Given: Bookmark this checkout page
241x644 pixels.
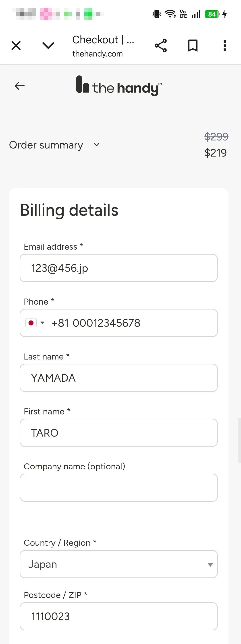Looking at the screenshot, I should (x=193, y=46).
